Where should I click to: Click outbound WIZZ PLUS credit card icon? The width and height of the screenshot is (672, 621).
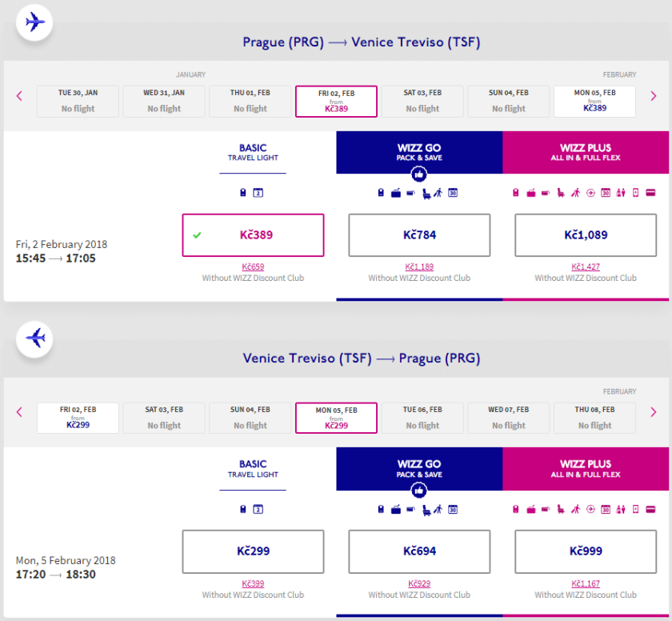tap(650, 192)
